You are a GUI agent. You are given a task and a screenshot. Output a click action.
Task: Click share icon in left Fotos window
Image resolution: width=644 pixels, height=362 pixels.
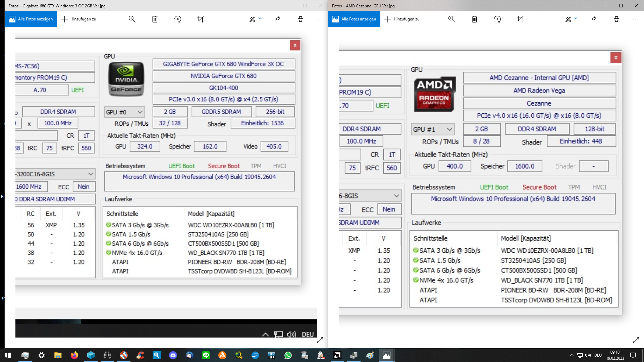click(277, 19)
